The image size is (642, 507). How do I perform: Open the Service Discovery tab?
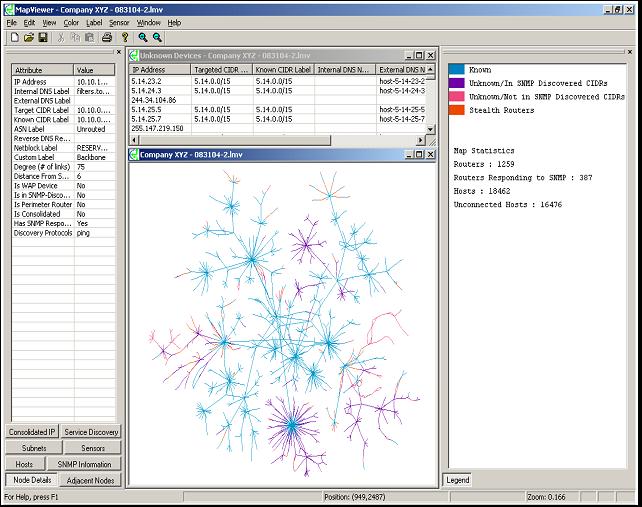91,432
